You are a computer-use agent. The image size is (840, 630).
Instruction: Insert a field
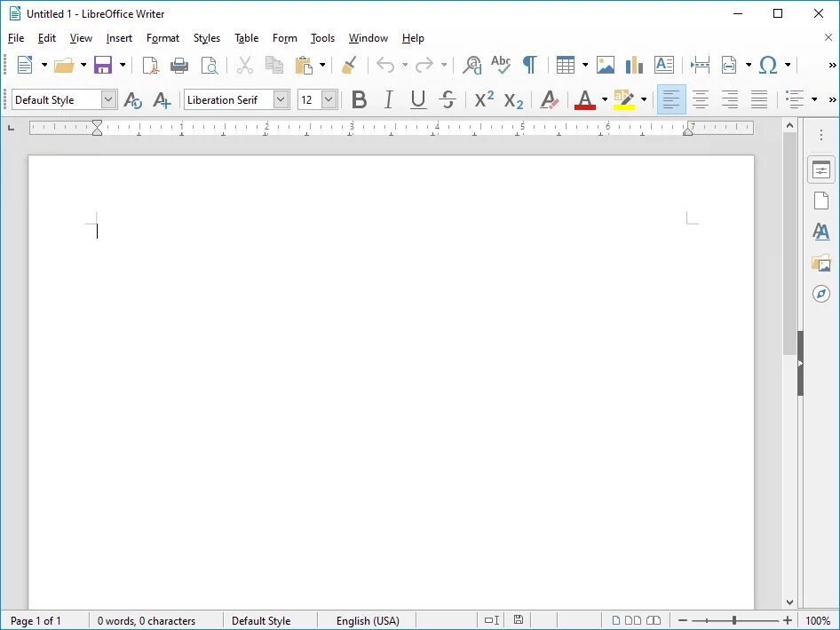729,65
